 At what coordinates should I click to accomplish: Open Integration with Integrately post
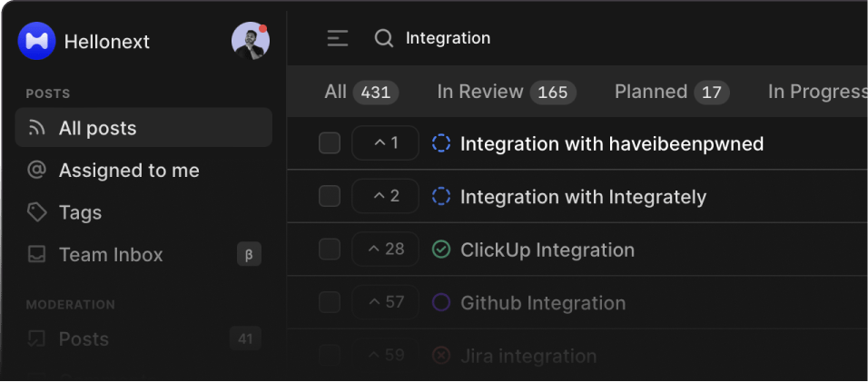pos(584,197)
